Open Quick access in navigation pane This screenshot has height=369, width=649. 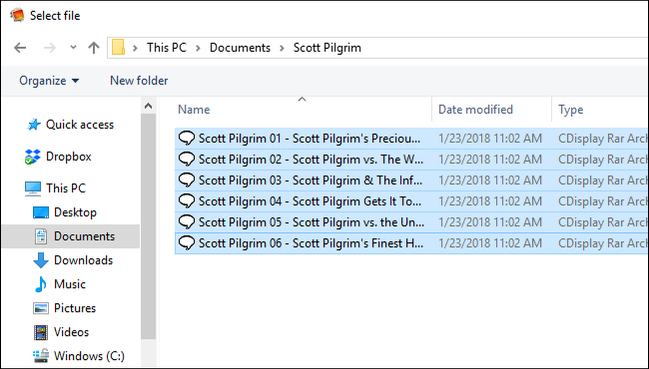pos(79,125)
